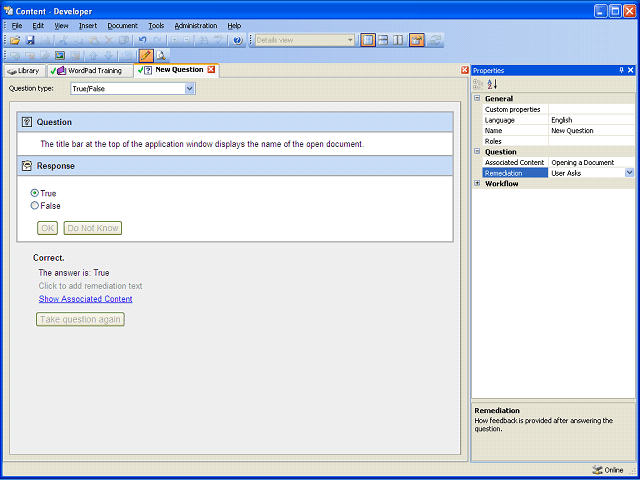Open the Remediation User Asks dropdown arrow
The width and height of the screenshot is (640, 480).
629,173
